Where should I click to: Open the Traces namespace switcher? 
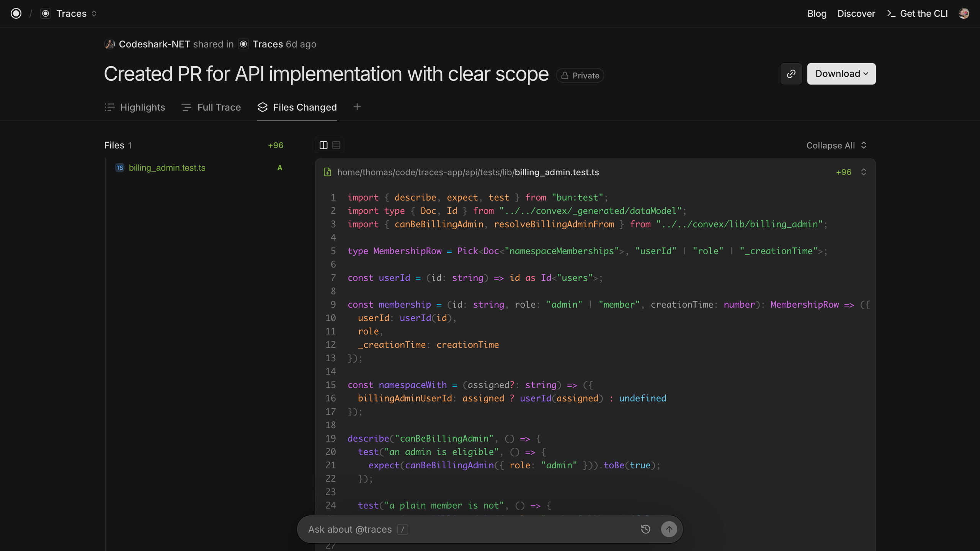[69, 13]
